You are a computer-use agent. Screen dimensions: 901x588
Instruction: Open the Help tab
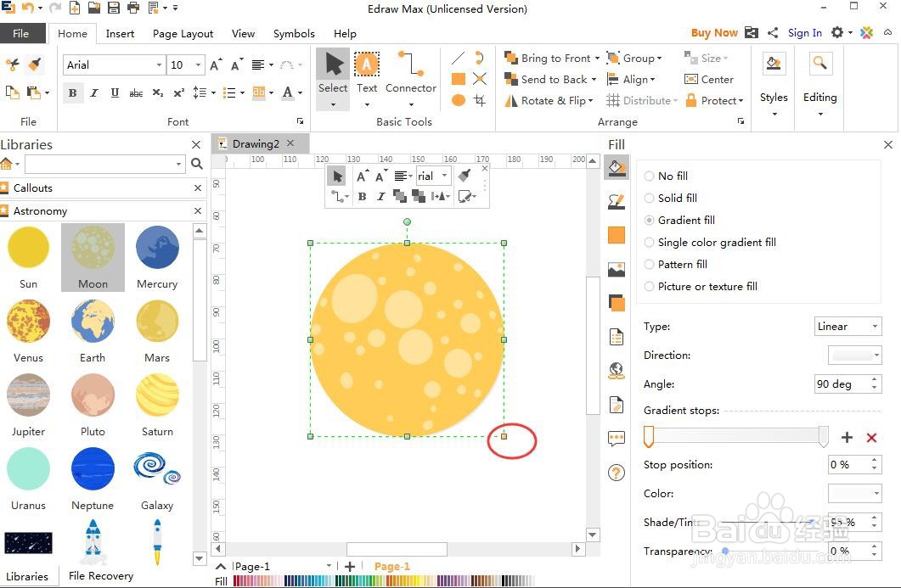tap(345, 33)
